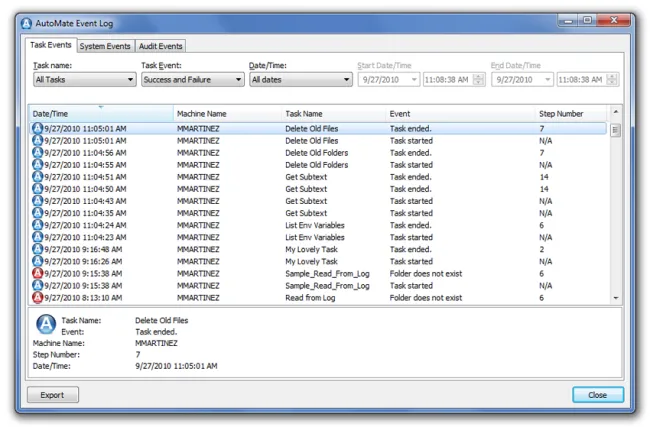Click the icon for the 11:04:23 AM event
The height and width of the screenshot is (427, 650).
coord(37,237)
